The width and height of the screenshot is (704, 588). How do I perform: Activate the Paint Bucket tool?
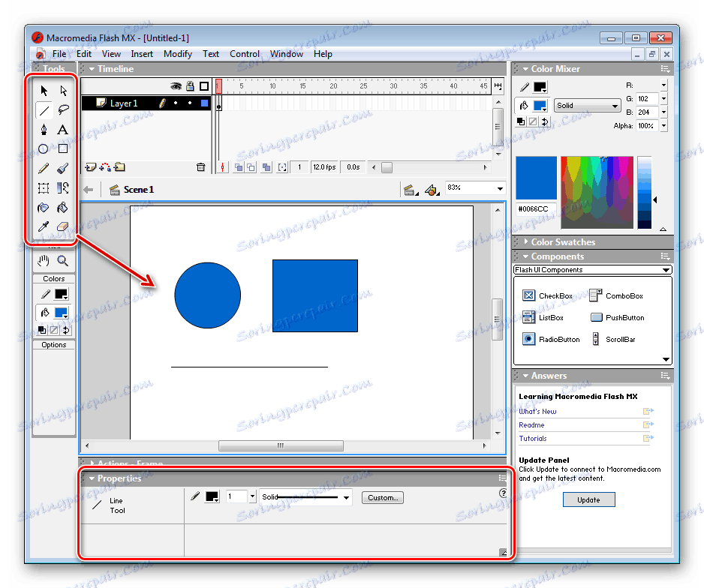tap(63, 208)
